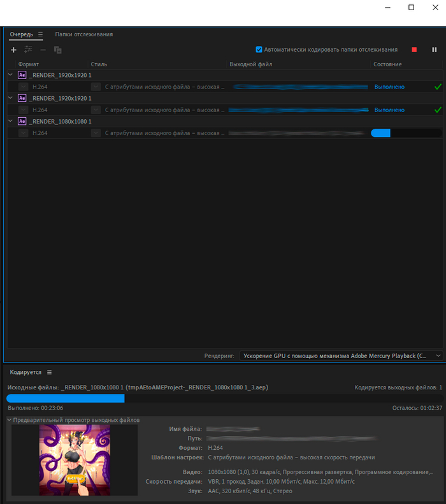This screenshot has height=504, width=446.
Task: Open the Кодируется panel menu icon
Action: [49, 372]
